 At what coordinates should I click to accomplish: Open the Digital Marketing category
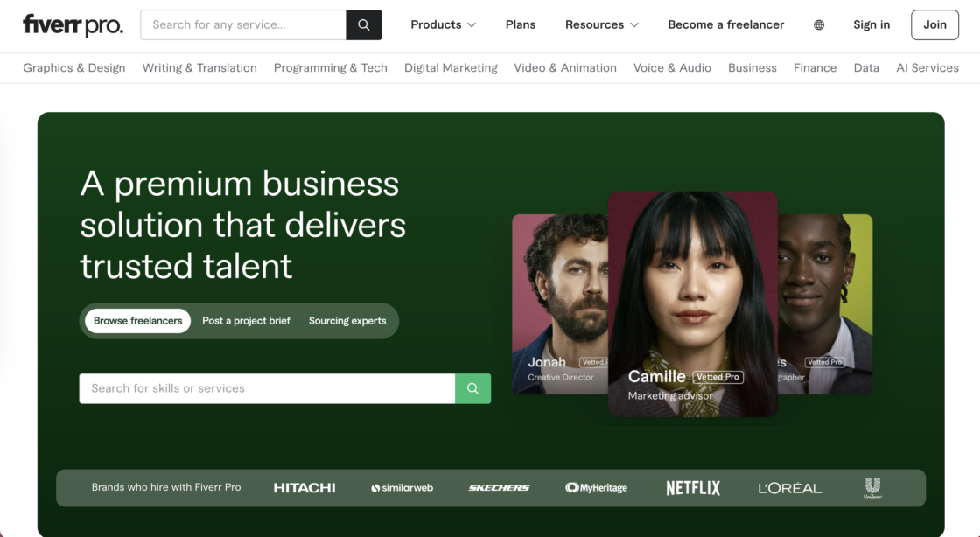point(451,67)
